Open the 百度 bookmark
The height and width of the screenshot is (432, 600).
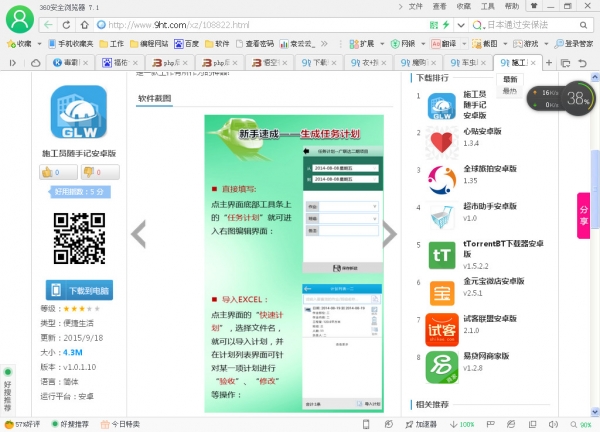point(187,44)
